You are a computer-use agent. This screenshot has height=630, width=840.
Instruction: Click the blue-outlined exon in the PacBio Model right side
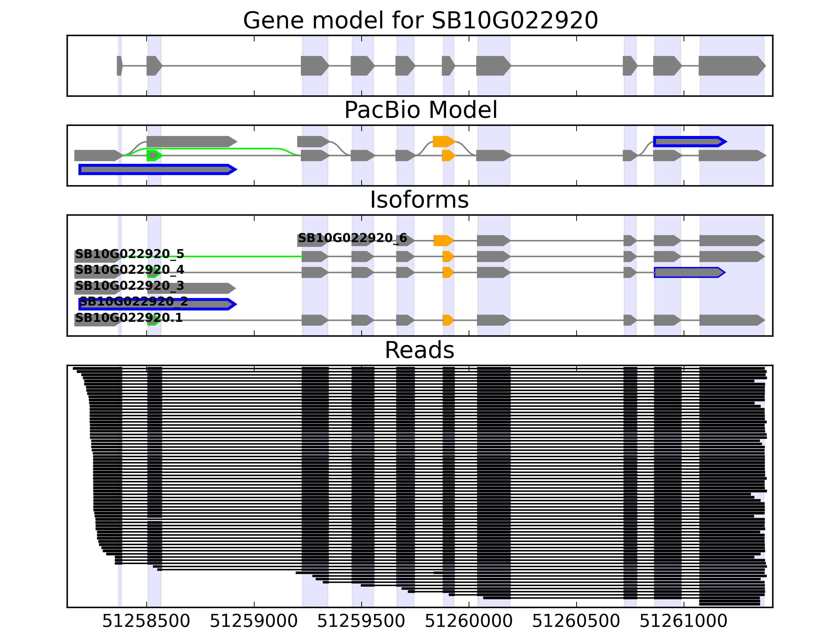point(689,142)
